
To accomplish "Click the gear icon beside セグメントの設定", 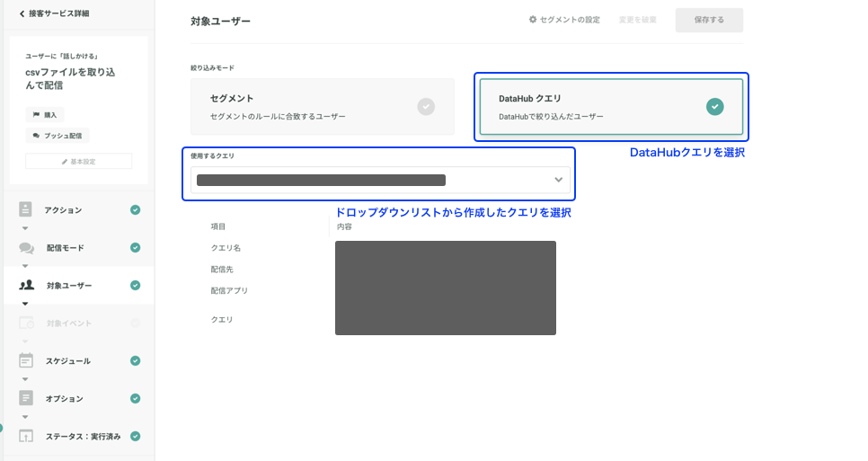I will (x=533, y=20).
